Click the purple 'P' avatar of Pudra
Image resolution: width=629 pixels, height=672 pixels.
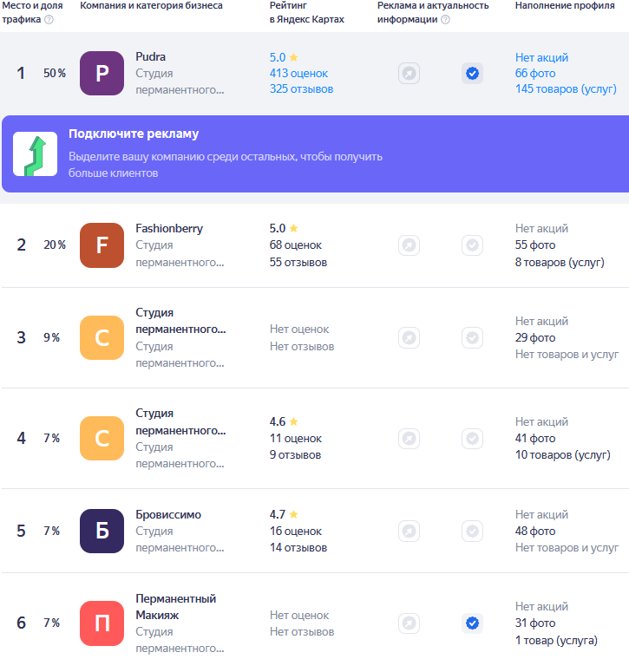pos(102,74)
